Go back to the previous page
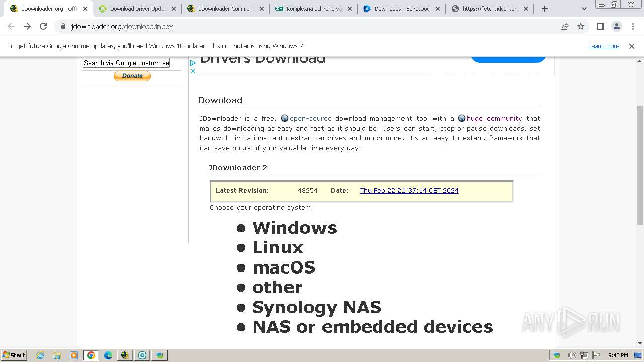Screen dimensions: 644x362 coord(11,26)
